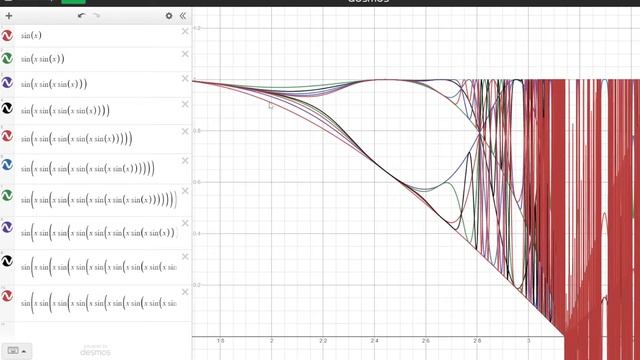Image resolution: width=640 pixels, height=360 pixels.
Task: Delete the sin(x sin(x)) expression
Action: [x=185, y=54]
